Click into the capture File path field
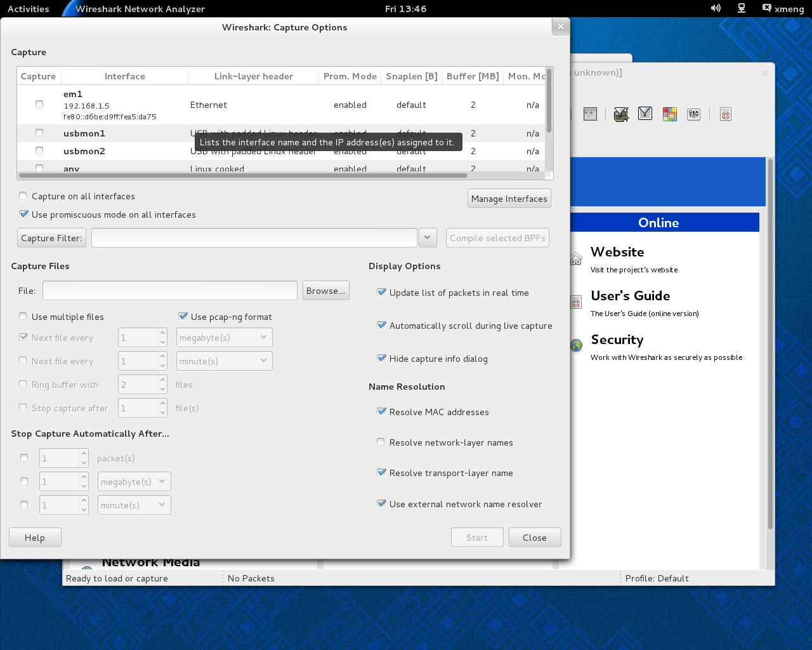This screenshot has height=650, width=812. [x=170, y=291]
